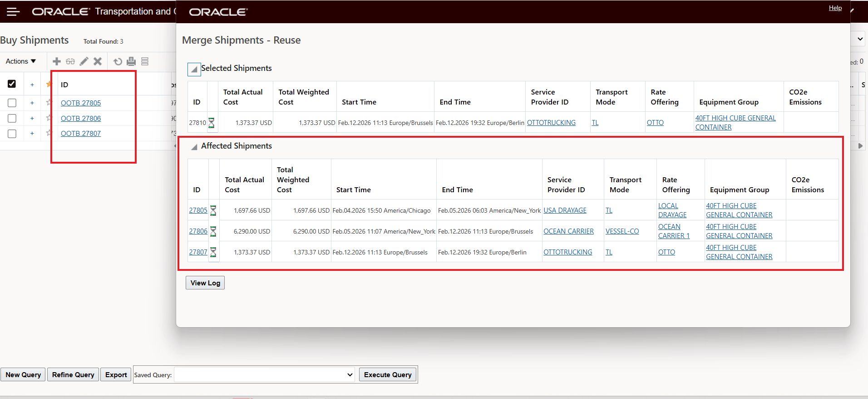Click hourglass icon beside shipment 27807
This screenshot has height=399, width=868.
click(213, 252)
